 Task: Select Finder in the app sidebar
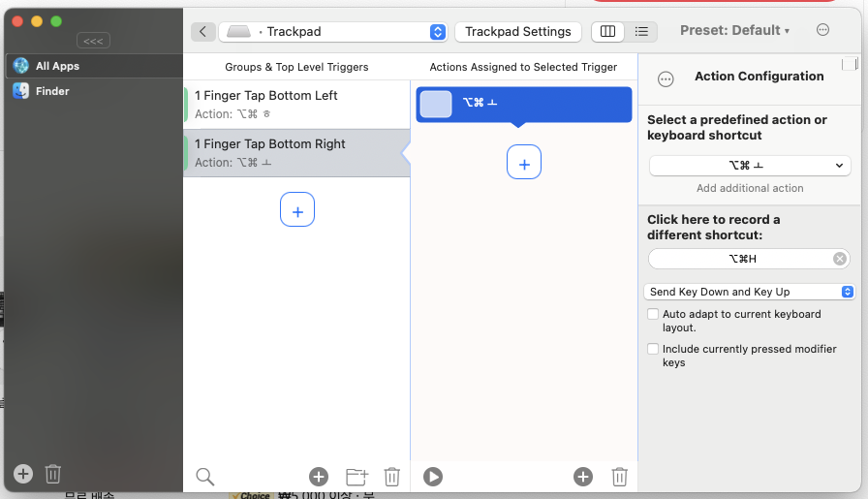(x=52, y=91)
